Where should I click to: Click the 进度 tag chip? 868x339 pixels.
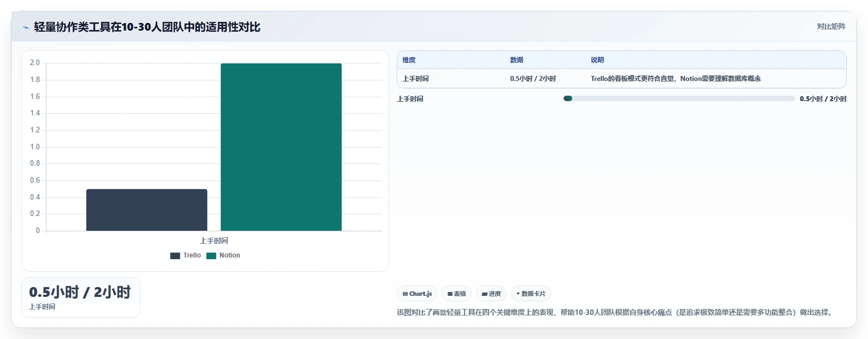[x=491, y=294]
